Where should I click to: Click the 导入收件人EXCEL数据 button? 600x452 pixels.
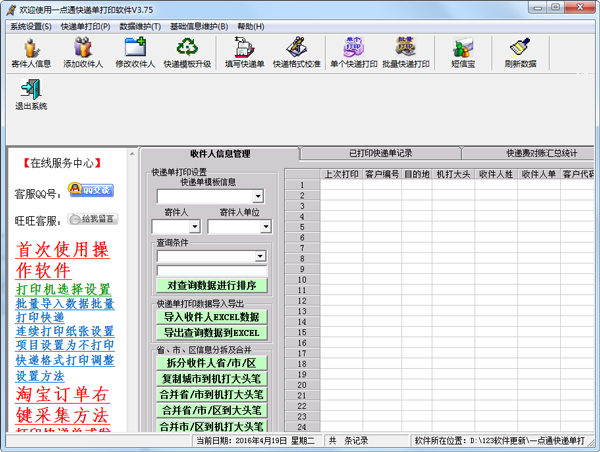(211, 317)
